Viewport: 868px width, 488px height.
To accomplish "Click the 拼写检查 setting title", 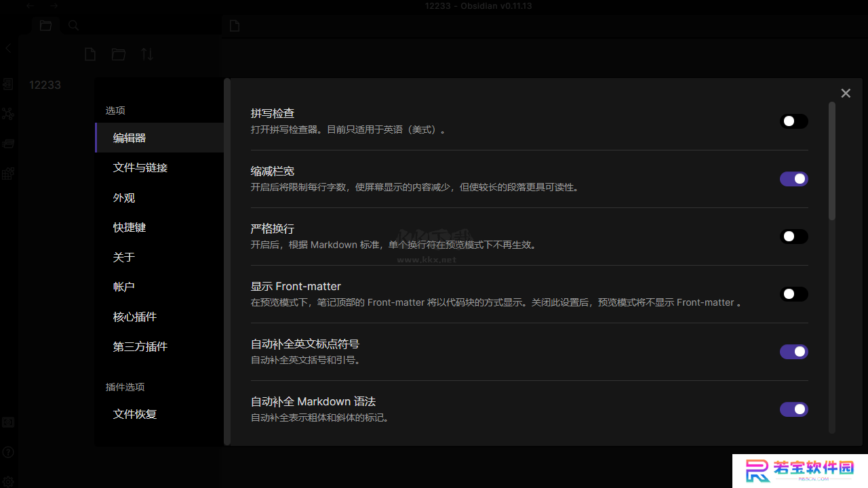I will (x=273, y=113).
